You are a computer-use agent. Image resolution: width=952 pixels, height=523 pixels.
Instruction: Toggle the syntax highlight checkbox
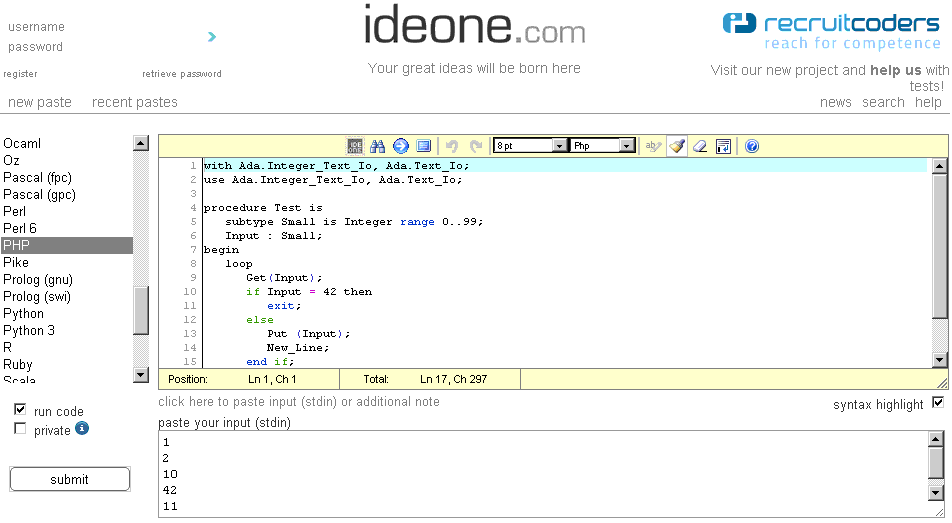pyautogui.click(x=938, y=402)
